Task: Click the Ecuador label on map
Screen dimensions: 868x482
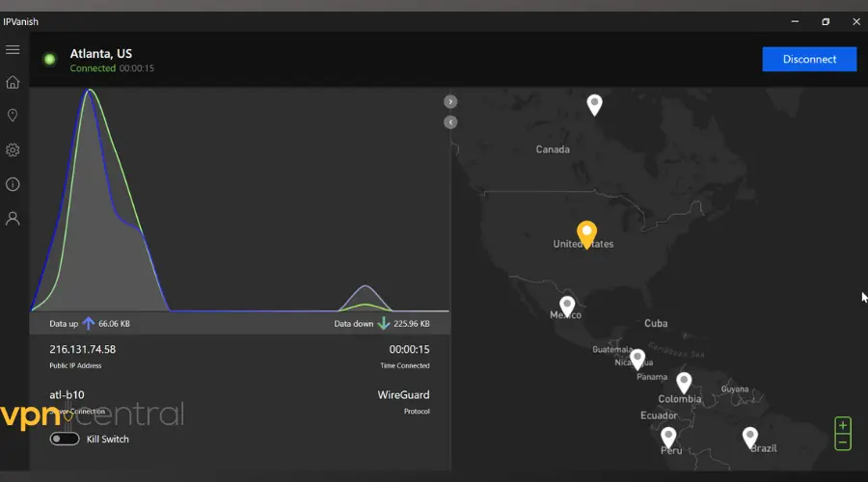Action: pos(659,415)
